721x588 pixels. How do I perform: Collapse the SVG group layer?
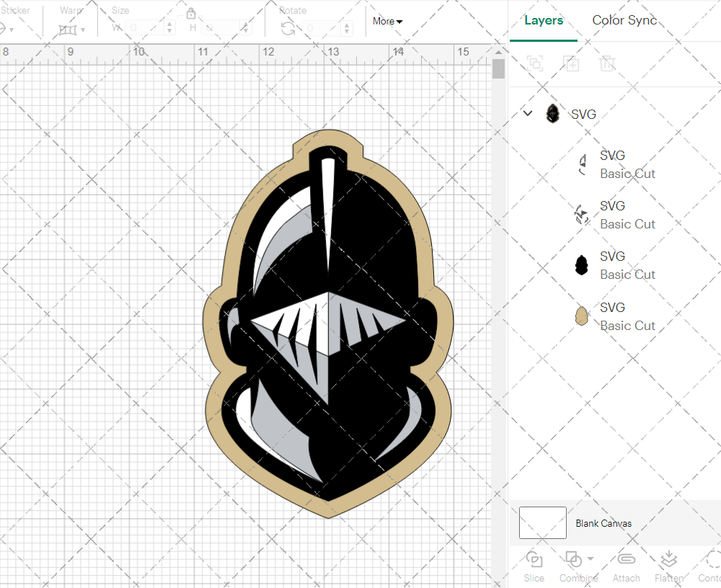click(528, 113)
